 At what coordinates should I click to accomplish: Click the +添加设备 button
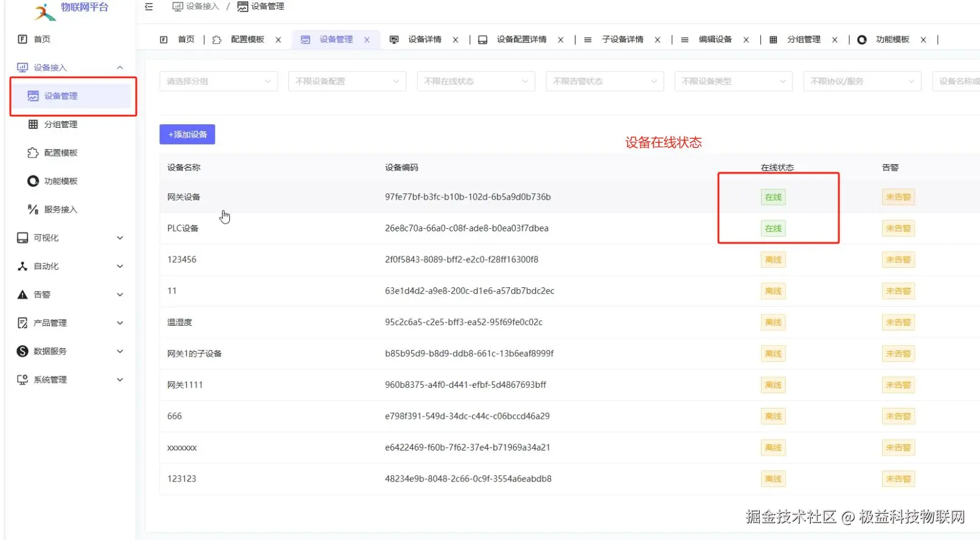[187, 135]
